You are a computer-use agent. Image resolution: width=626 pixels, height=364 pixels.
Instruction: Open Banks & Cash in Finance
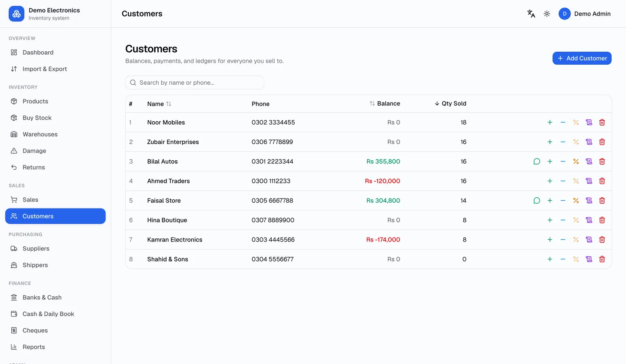(x=55, y=298)
